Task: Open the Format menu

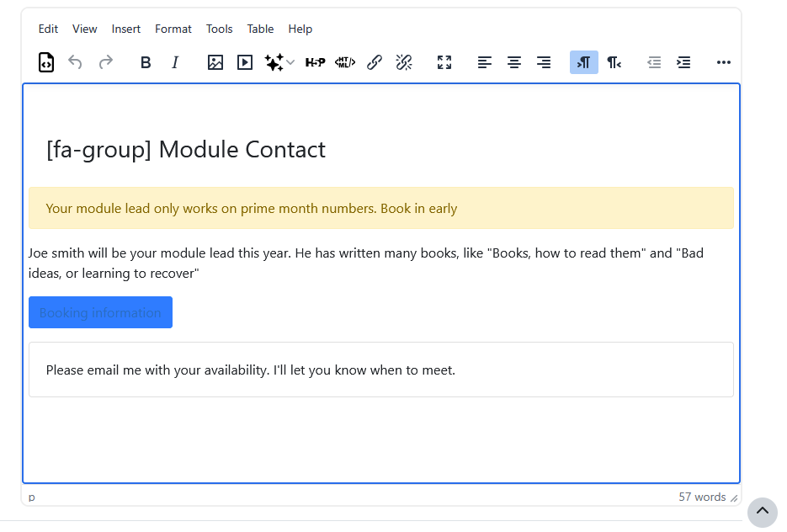Action: [x=173, y=29]
